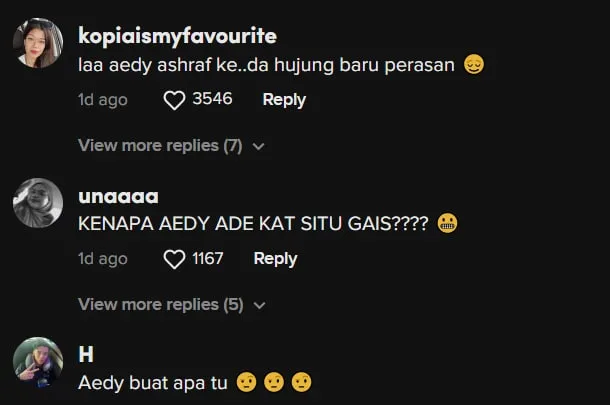Open the H username link
The image size is (610, 405).
coord(86,354)
